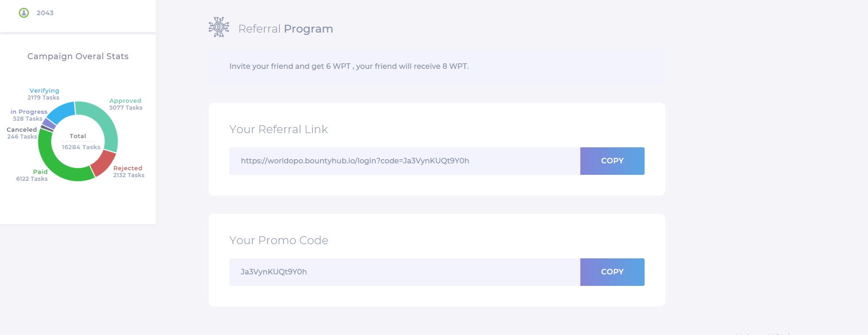Click the 2043 user balance number
The image size is (868, 335).
[x=45, y=13]
